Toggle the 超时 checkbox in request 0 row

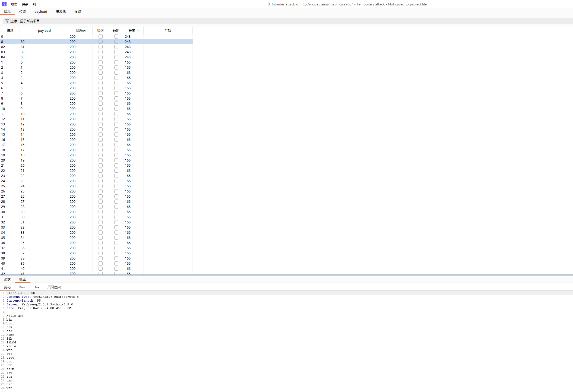coord(116,36)
